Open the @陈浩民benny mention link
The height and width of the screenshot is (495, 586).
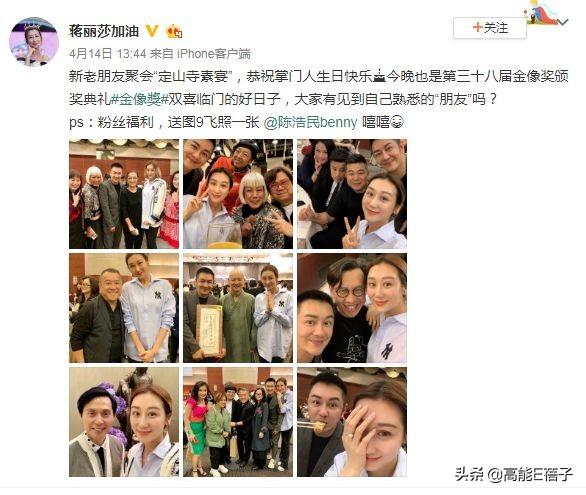[310, 122]
